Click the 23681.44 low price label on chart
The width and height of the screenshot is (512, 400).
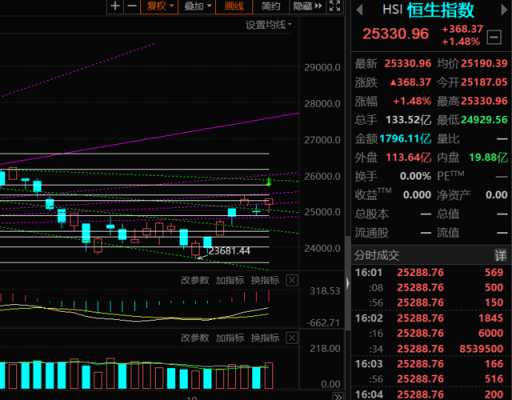click(229, 251)
